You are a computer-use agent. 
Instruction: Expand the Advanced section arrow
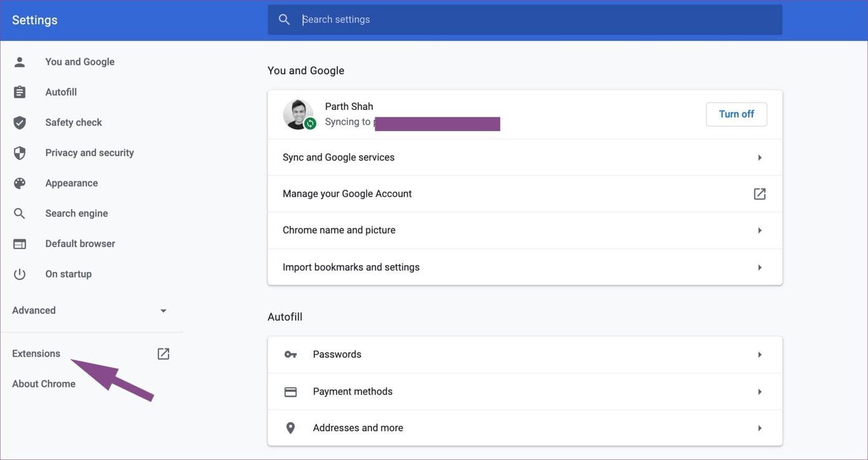(x=163, y=311)
